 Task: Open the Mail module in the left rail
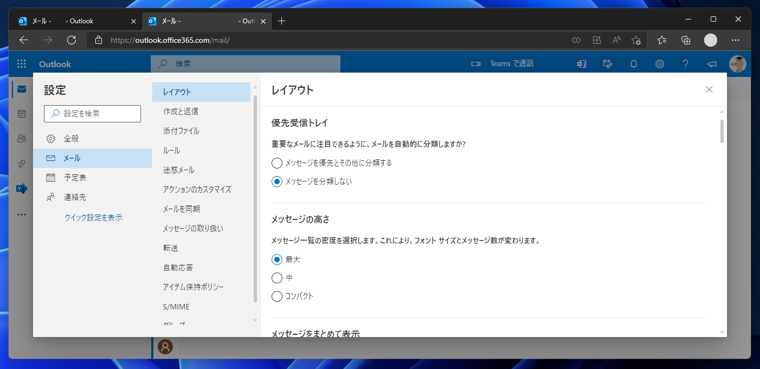(x=21, y=89)
